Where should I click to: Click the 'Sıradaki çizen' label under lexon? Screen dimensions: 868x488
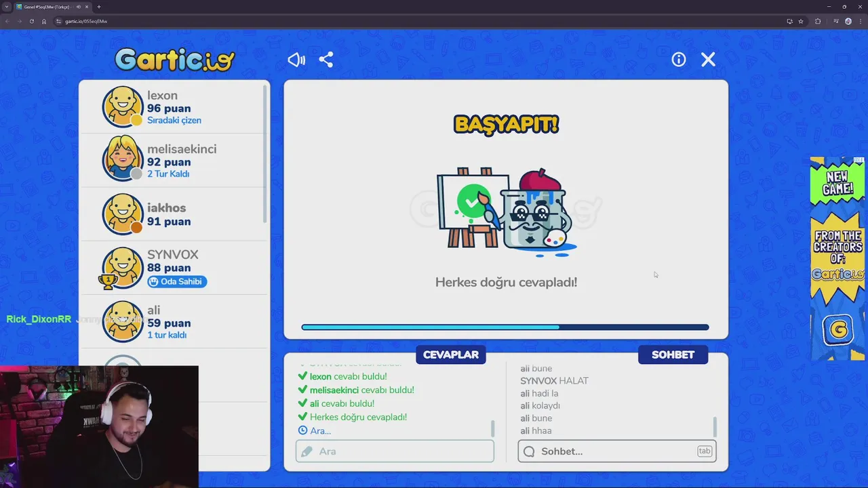pyautogui.click(x=174, y=121)
